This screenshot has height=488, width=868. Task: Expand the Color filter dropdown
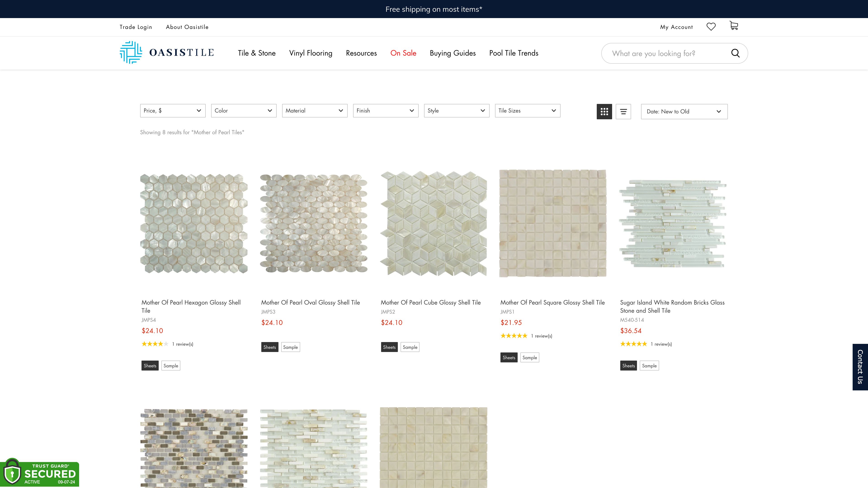point(243,111)
